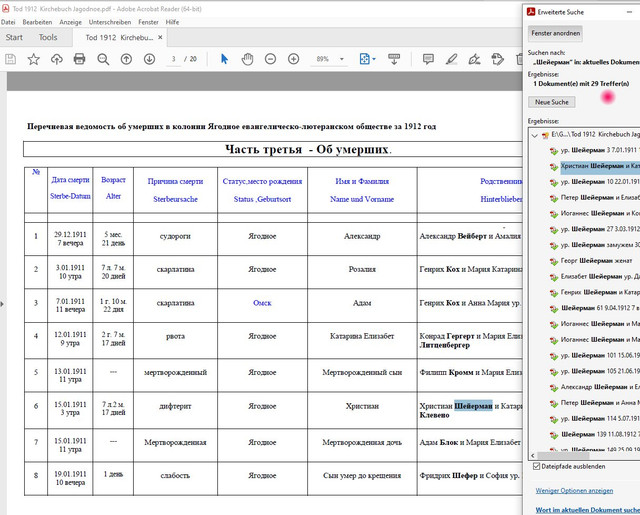Click the Neue Suche button
The height and width of the screenshot is (515, 640).
pos(551,102)
